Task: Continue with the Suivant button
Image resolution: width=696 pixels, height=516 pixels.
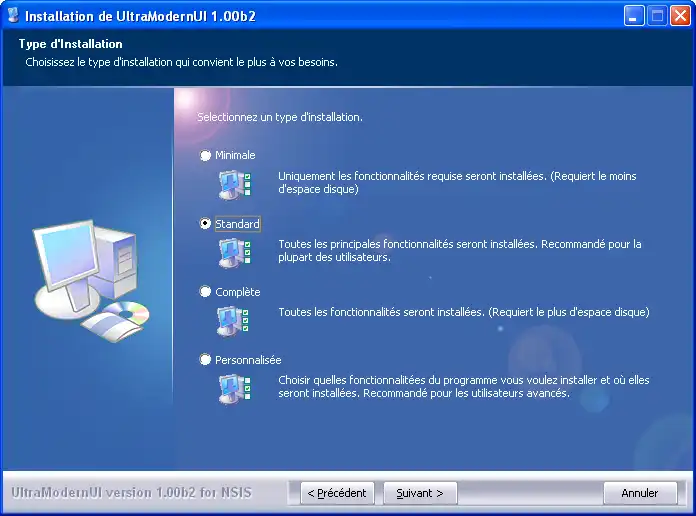Action: 420,493
